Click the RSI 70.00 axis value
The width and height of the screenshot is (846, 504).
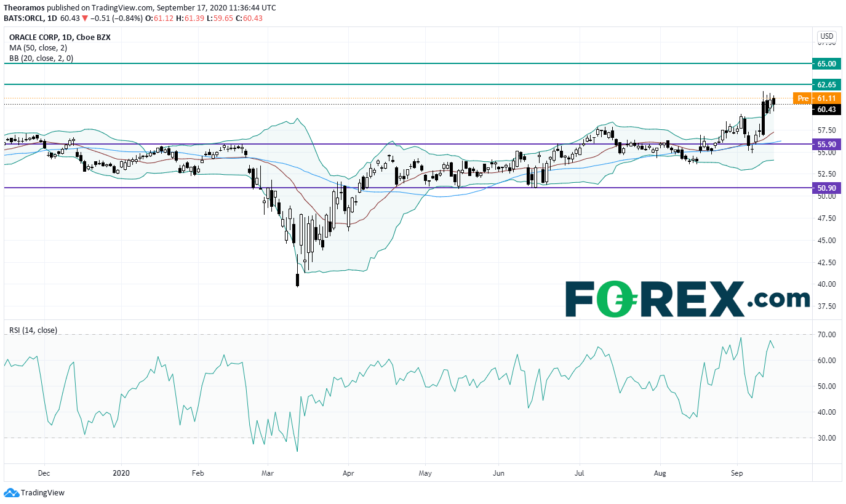pyautogui.click(x=827, y=334)
